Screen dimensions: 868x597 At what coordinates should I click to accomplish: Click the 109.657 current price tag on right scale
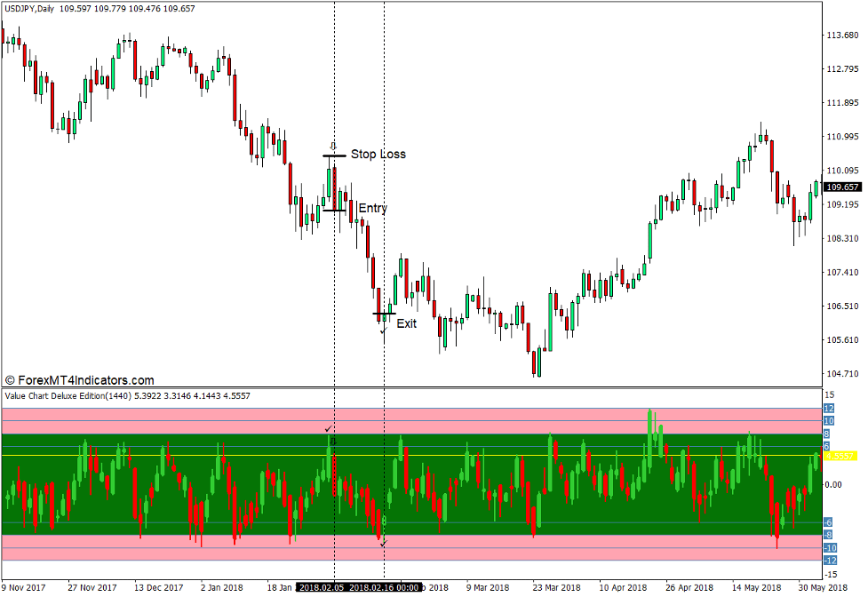pyautogui.click(x=841, y=187)
